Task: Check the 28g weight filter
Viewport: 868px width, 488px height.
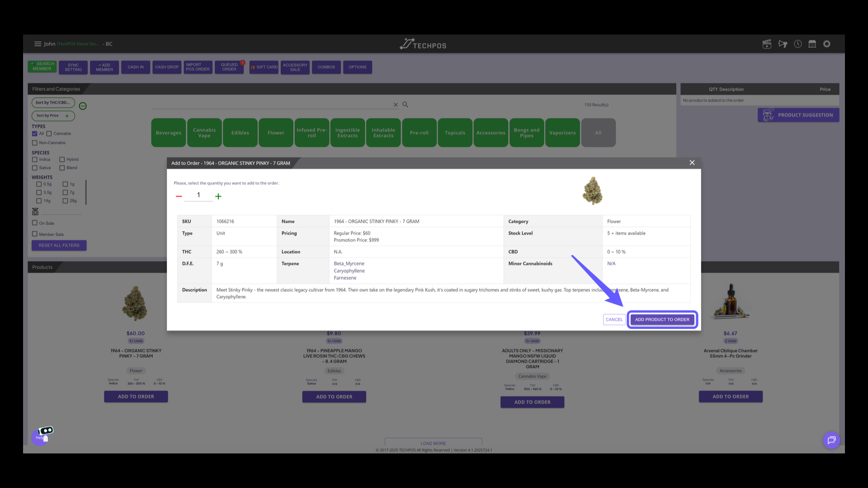Action: pos(65,201)
